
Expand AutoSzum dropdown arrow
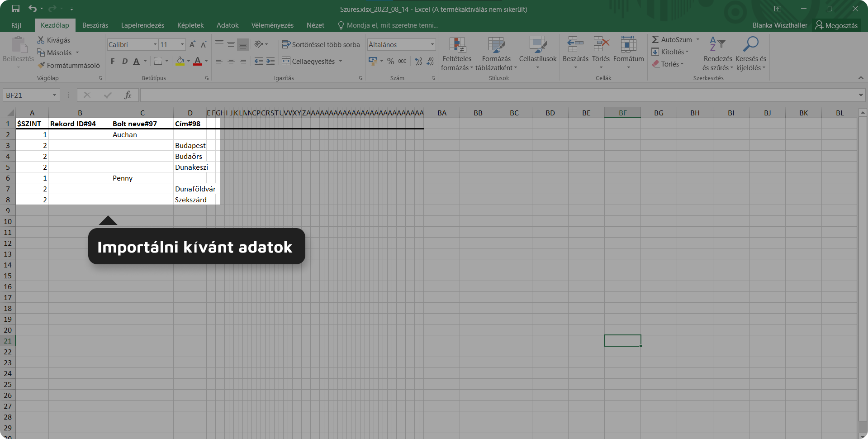[698, 39]
